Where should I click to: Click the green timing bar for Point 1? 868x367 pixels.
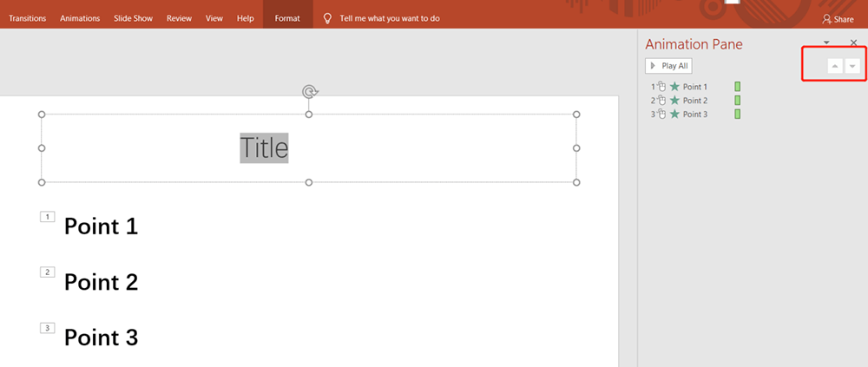point(738,87)
